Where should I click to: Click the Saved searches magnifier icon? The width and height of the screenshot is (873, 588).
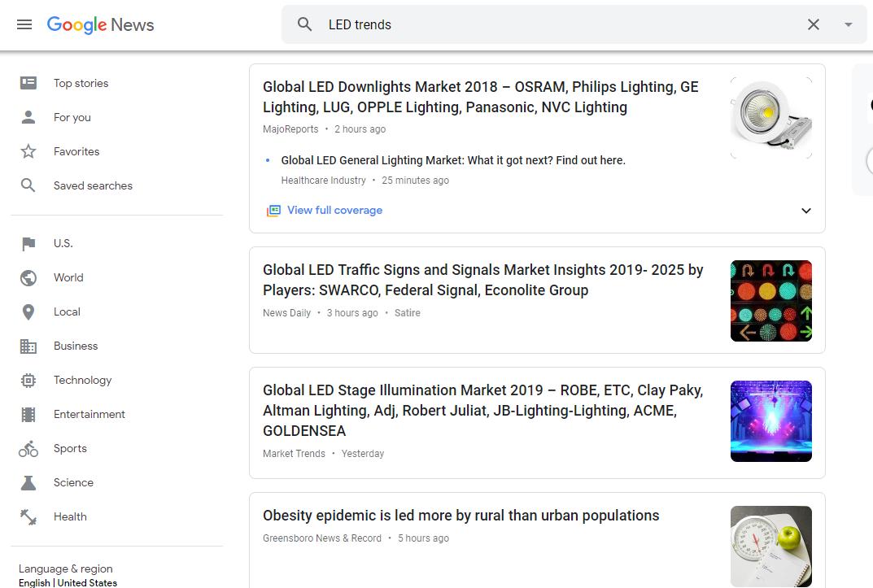coord(28,185)
